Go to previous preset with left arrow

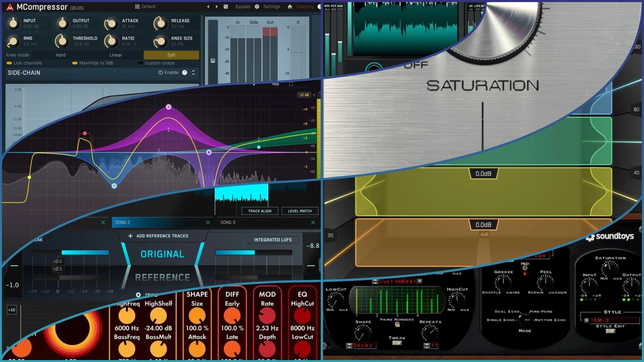tap(208, 7)
